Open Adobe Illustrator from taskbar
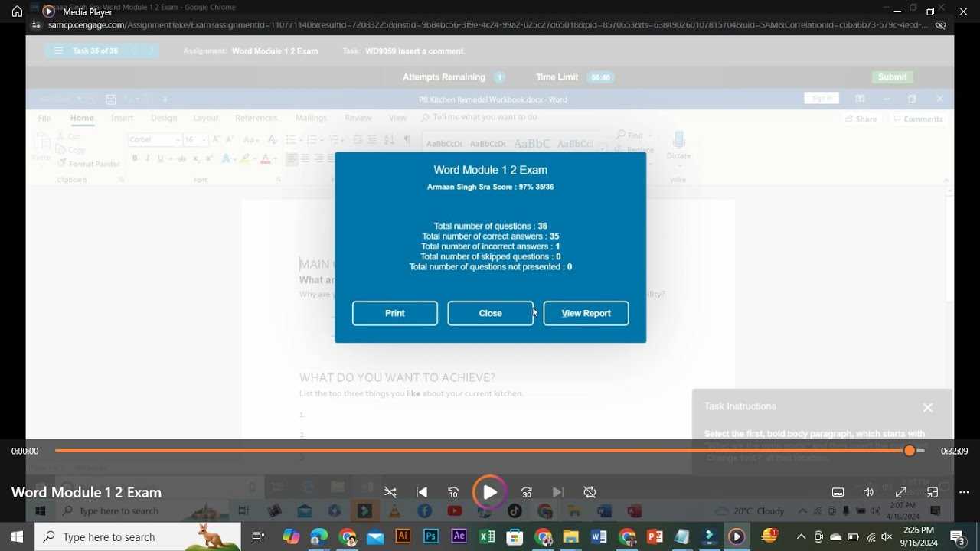This screenshot has height=551, width=980. coord(403,536)
